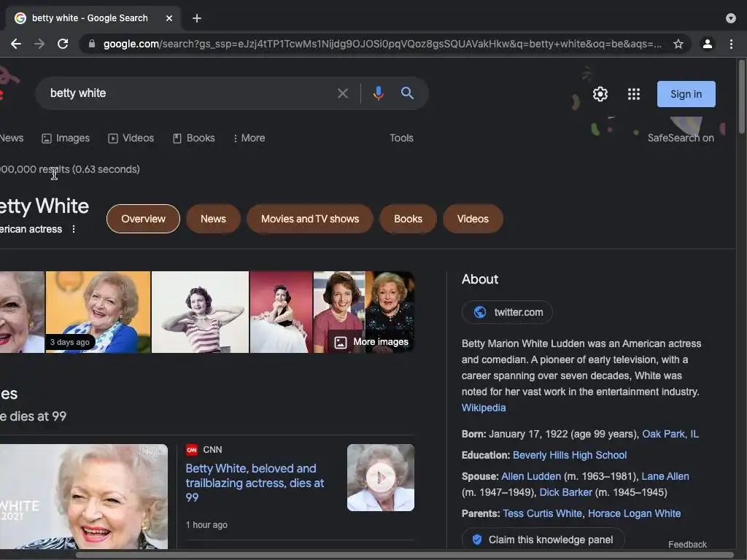
Task: Open Tess Curtis White link
Action: coord(542,513)
